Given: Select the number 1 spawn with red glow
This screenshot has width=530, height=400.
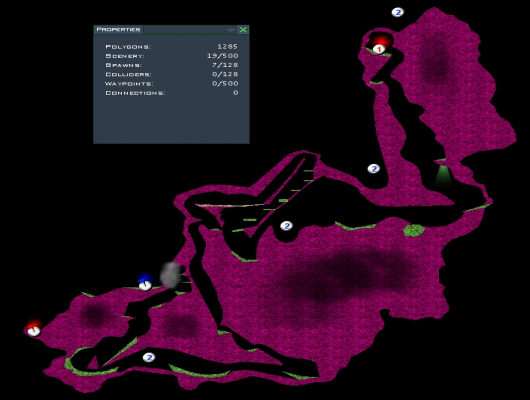Looking at the screenshot, I should point(379,49).
